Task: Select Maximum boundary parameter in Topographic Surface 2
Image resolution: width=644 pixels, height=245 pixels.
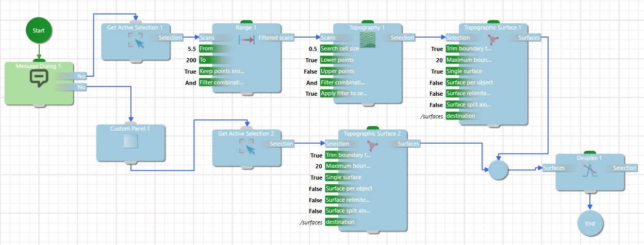Action: tap(348, 166)
